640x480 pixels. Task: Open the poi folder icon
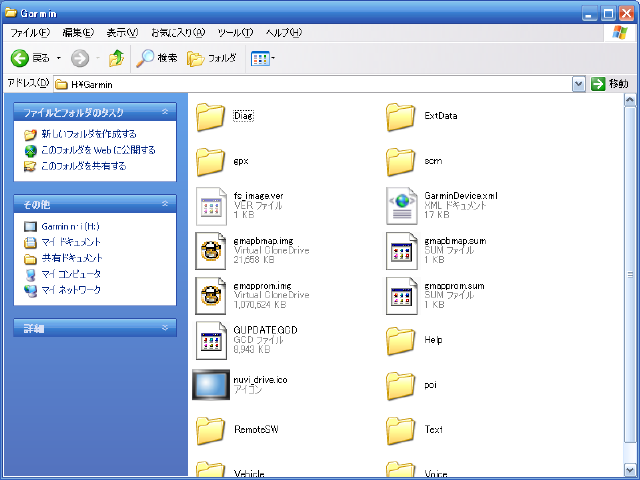[401, 386]
